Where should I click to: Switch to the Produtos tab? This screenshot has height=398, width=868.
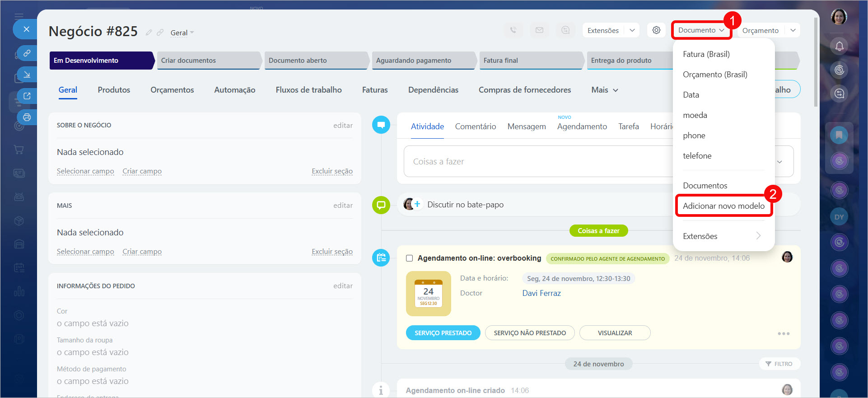click(x=114, y=90)
